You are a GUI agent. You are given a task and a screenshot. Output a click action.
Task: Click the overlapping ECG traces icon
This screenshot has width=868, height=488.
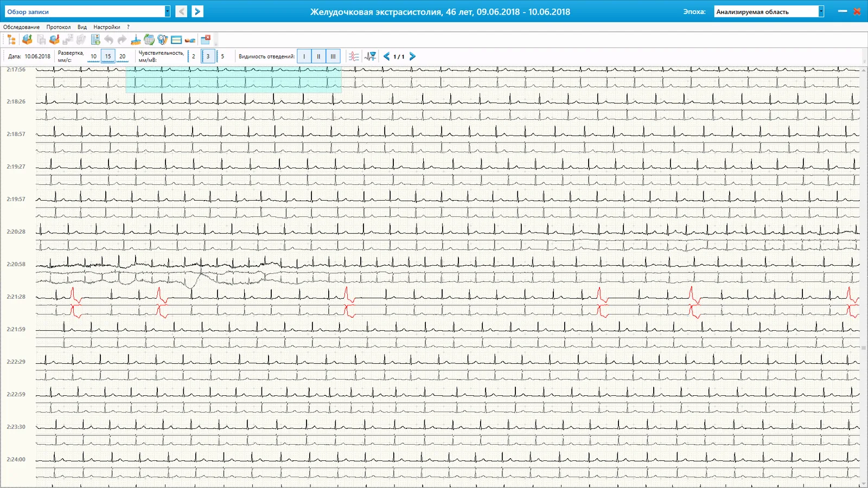click(354, 56)
